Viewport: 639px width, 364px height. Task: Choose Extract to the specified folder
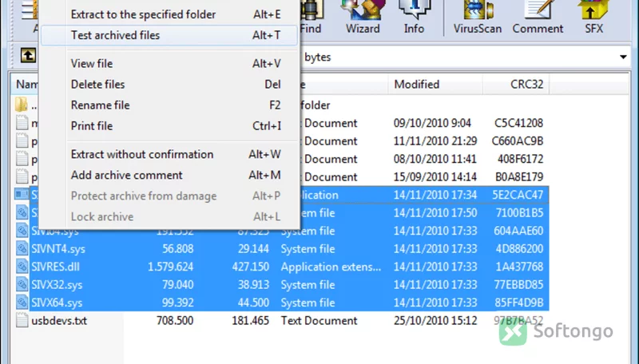click(x=169, y=14)
